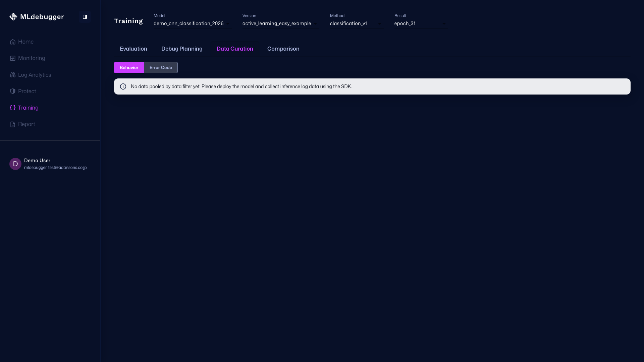Open the Method dropdown classification_v1

click(x=356, y=23)
